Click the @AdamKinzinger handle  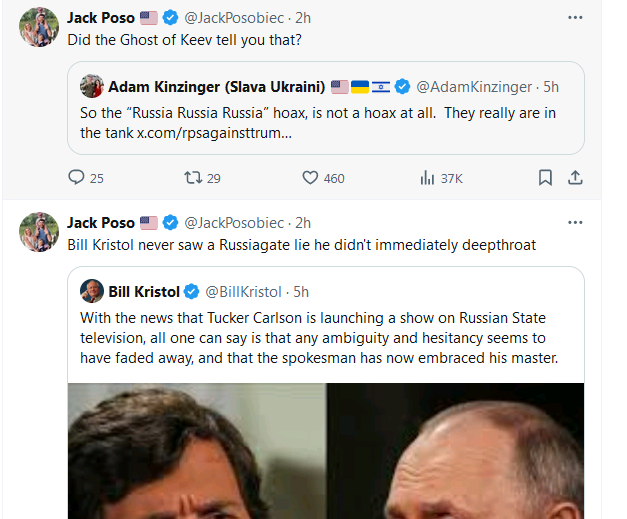[473, 86]
